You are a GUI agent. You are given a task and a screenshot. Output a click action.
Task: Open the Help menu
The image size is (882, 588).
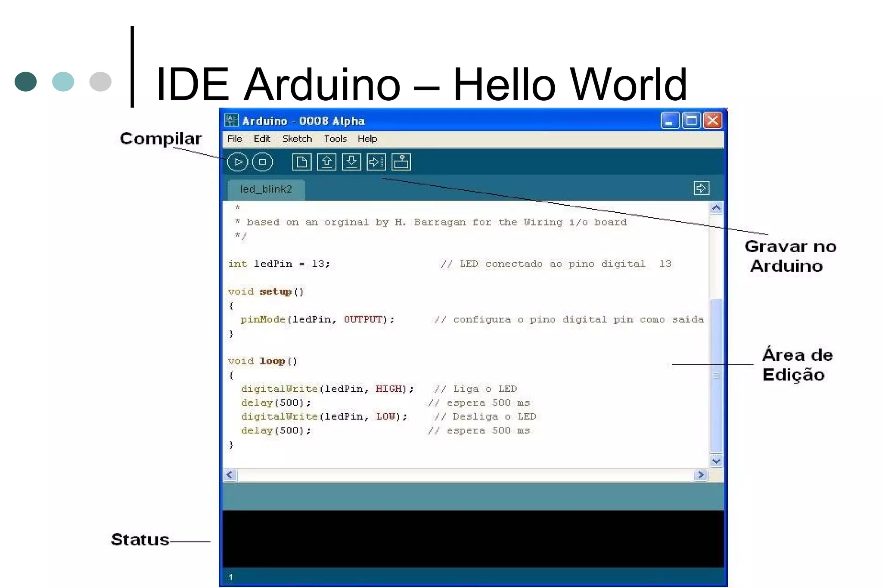[x=367, y=139]
